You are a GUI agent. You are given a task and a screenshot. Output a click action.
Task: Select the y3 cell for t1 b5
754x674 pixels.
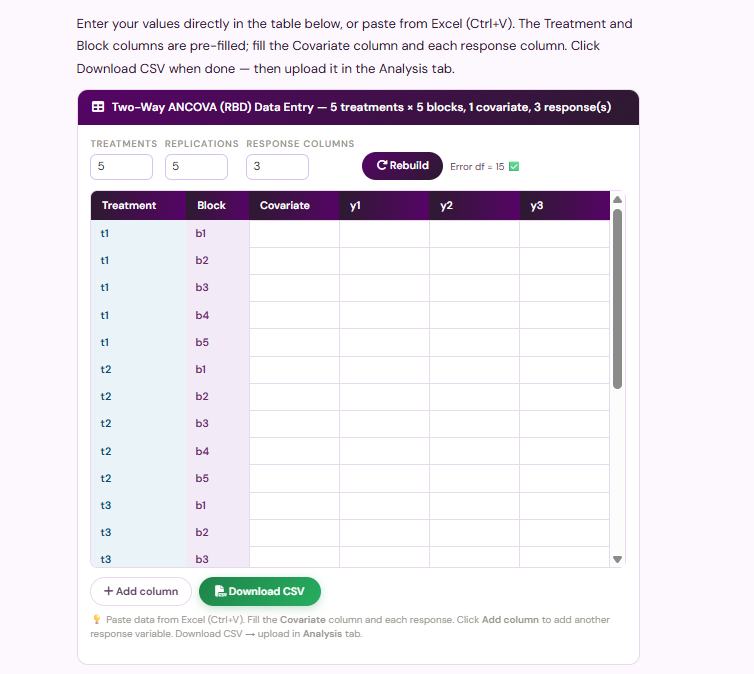(565, 342)
